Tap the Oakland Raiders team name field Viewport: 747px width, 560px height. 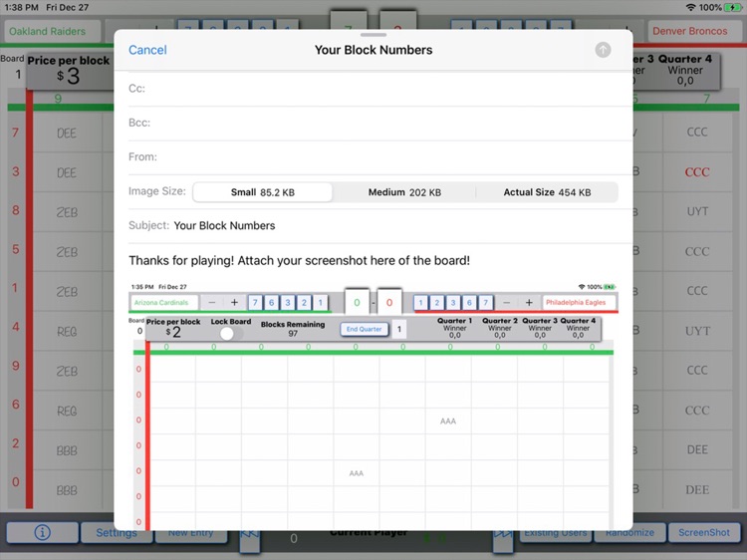point(53,32)
